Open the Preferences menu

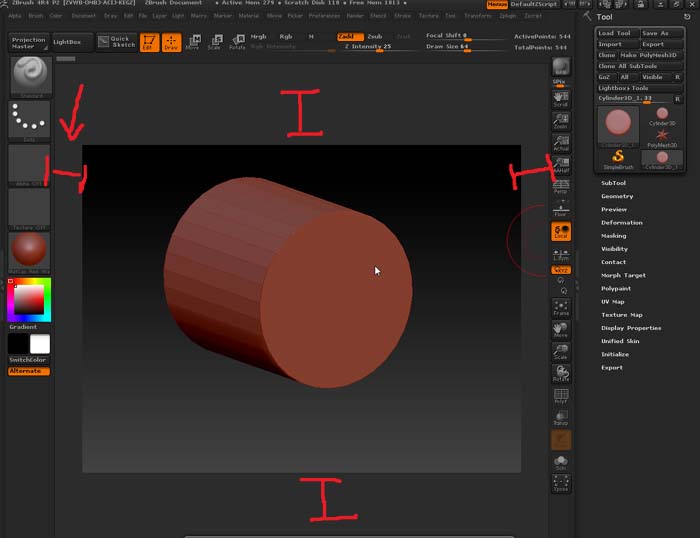click(x=321, y=16)
